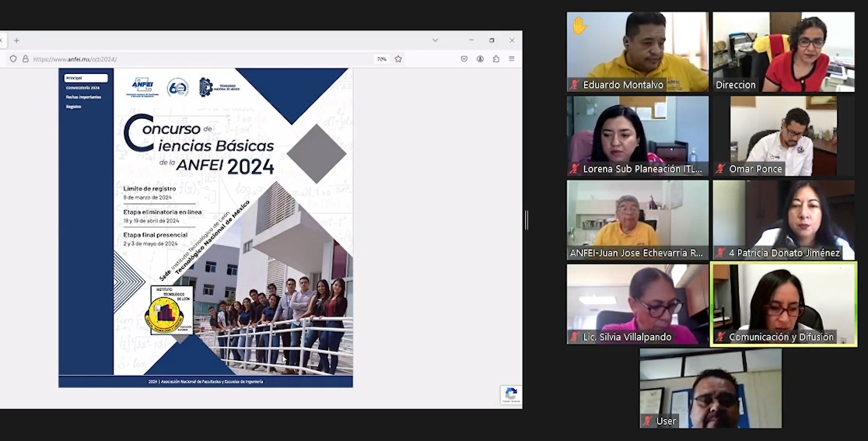Select ANFEI-Juan Jose Echevarria video tile
The width and height of the screenshot is (868, 441).
click(638, 220)
